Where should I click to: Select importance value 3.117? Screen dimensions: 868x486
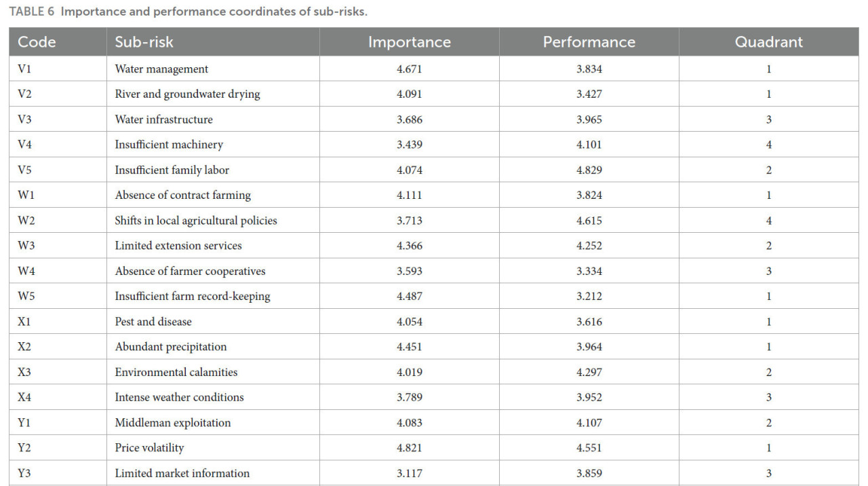[409, 474]
